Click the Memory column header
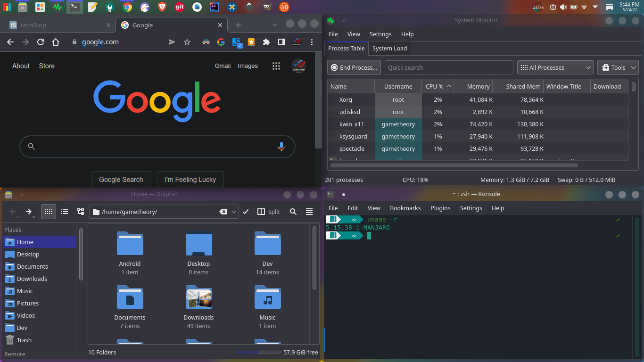The image size is (644, 362). click(x=474, y=86)
